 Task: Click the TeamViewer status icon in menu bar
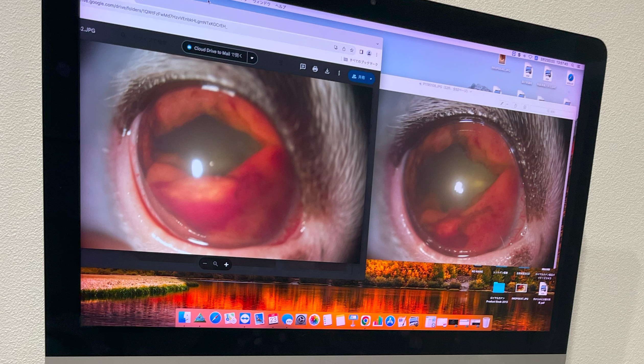click(514, 54)
